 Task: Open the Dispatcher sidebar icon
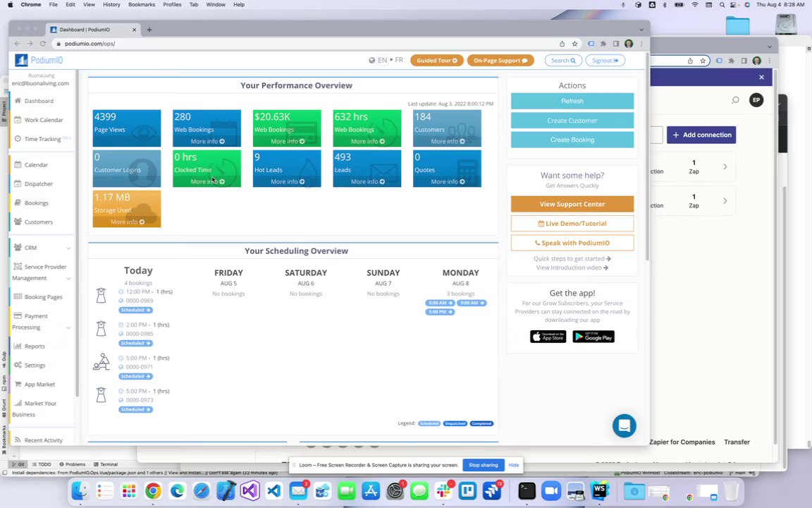[18, 183]
